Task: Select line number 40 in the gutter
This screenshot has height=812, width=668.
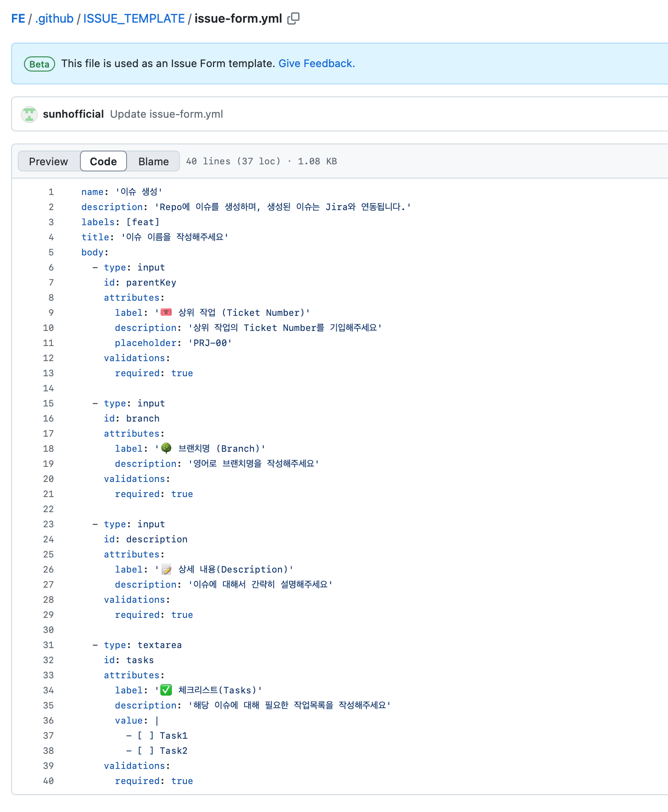Action: pyautogui.click(x=48, y=781)
